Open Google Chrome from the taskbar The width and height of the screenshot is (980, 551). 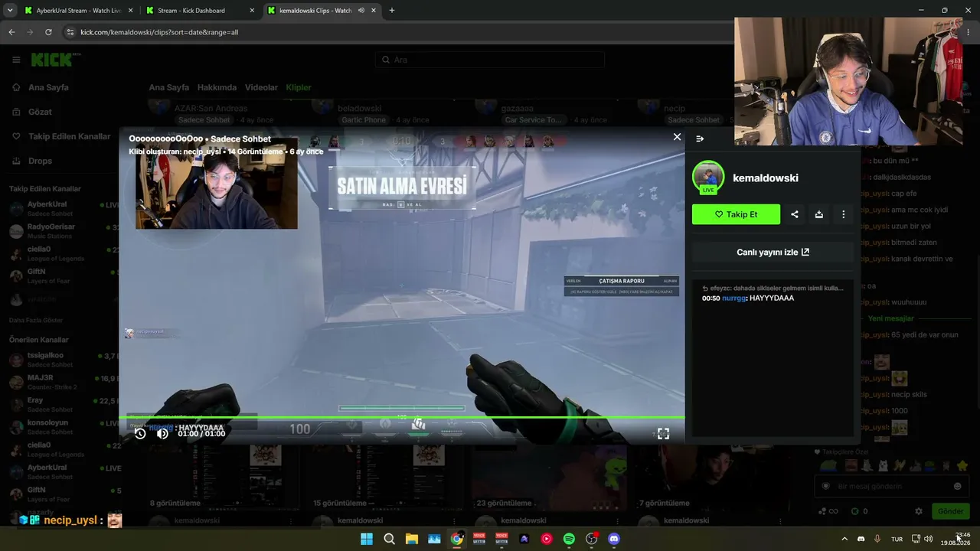457,539
